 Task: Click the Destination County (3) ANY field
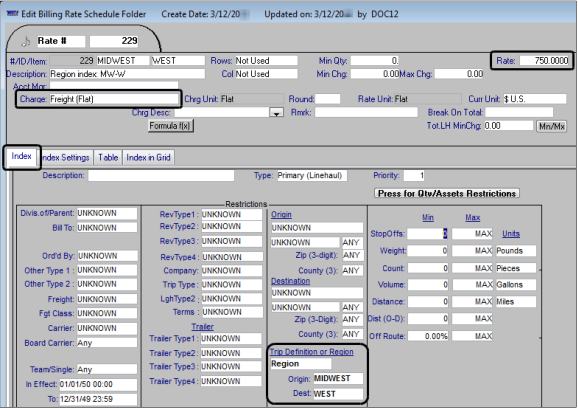pyautogui.click(x=352, y=334)
